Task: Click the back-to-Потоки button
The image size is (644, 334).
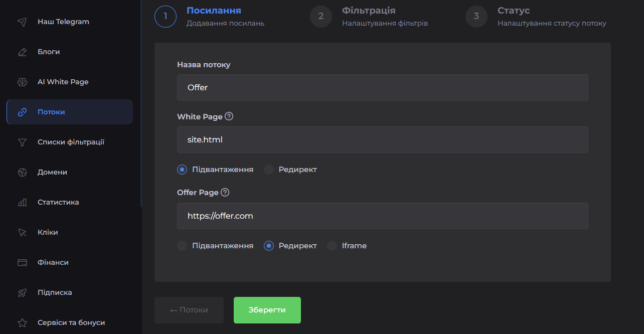Action: point(189,310)
